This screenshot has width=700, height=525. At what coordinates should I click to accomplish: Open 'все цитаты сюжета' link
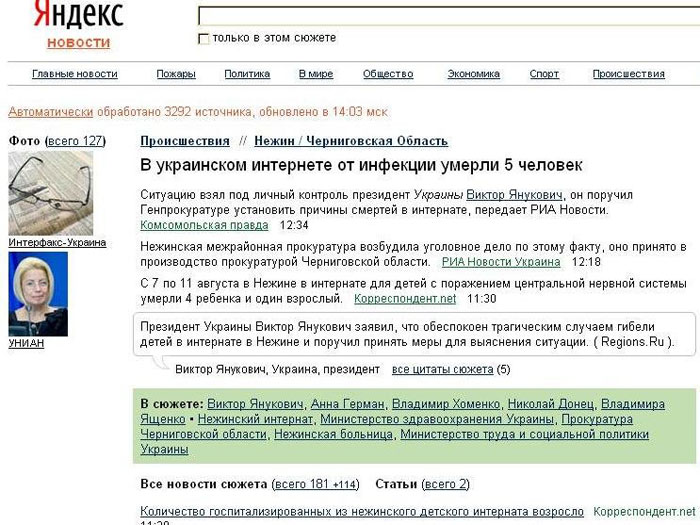pyautogui.click(x=442, y=370)
